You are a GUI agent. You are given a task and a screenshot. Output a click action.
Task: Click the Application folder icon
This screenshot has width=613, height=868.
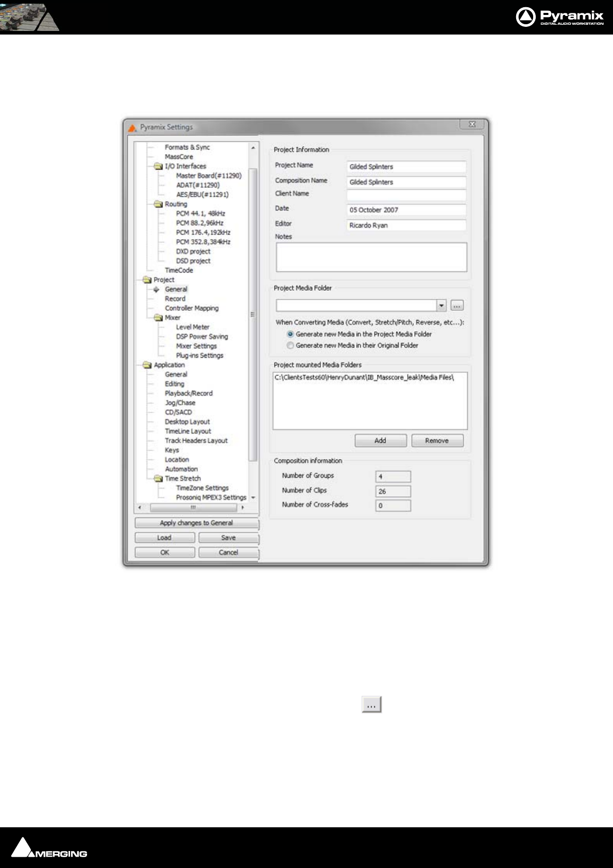pos(147,365)
